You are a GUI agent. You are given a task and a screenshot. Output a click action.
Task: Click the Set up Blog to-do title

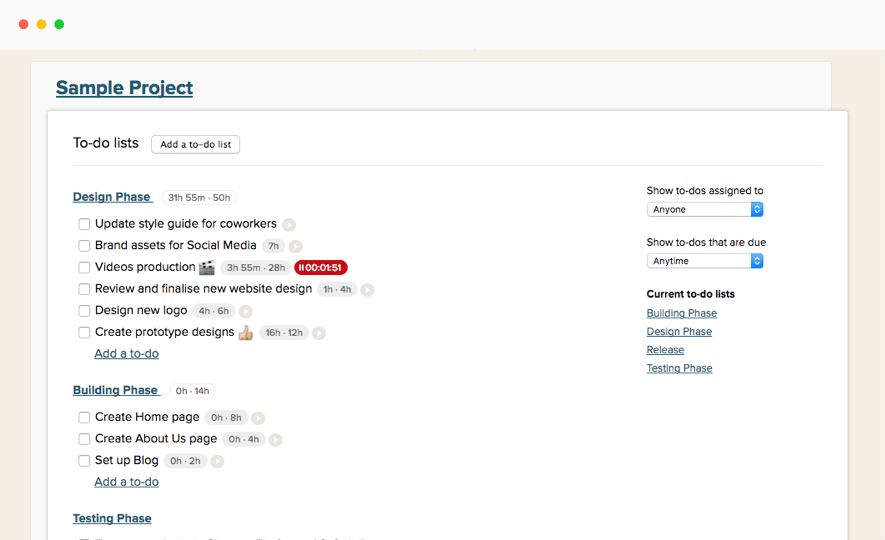pyautogui.click(x=126, y=460)
